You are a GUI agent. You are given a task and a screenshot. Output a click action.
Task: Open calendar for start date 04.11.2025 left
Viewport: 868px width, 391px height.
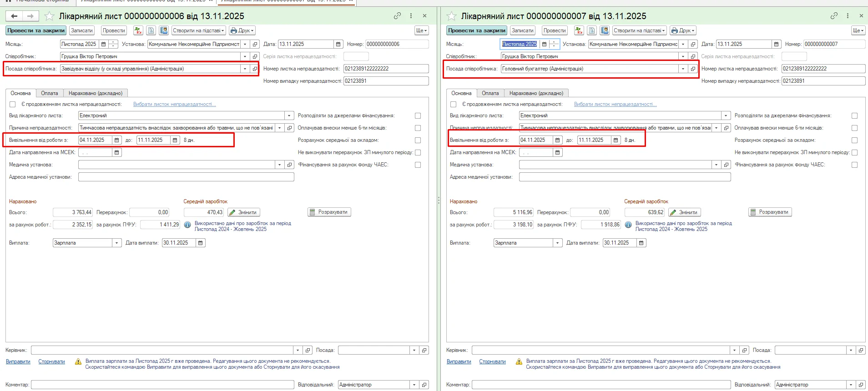click(116, 140)
